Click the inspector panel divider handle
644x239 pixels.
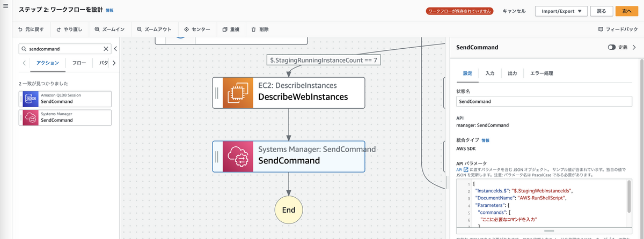(447, 183)
